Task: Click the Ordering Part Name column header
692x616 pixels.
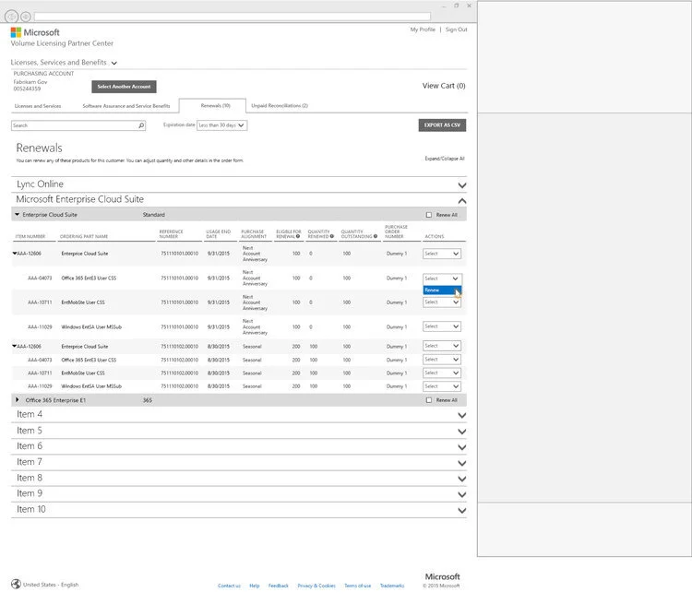Action: pyautogui.click(x=84, y=236)
